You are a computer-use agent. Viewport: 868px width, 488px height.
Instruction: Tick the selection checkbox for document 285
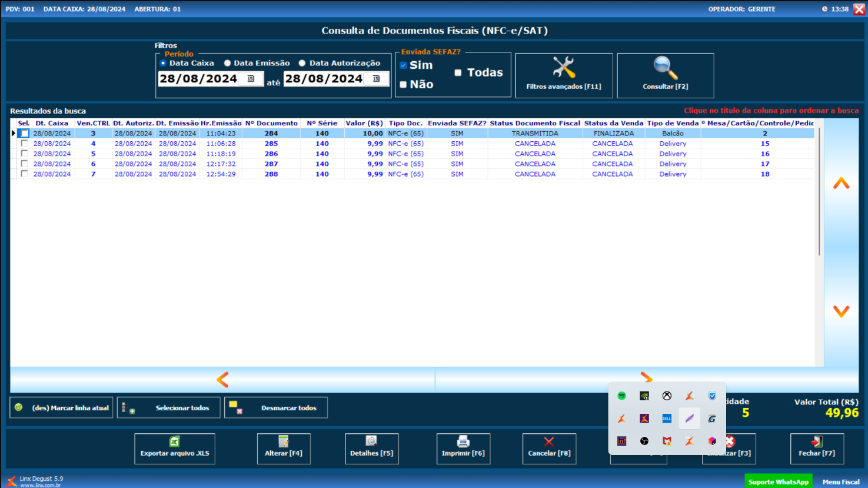tap(24, 144)
